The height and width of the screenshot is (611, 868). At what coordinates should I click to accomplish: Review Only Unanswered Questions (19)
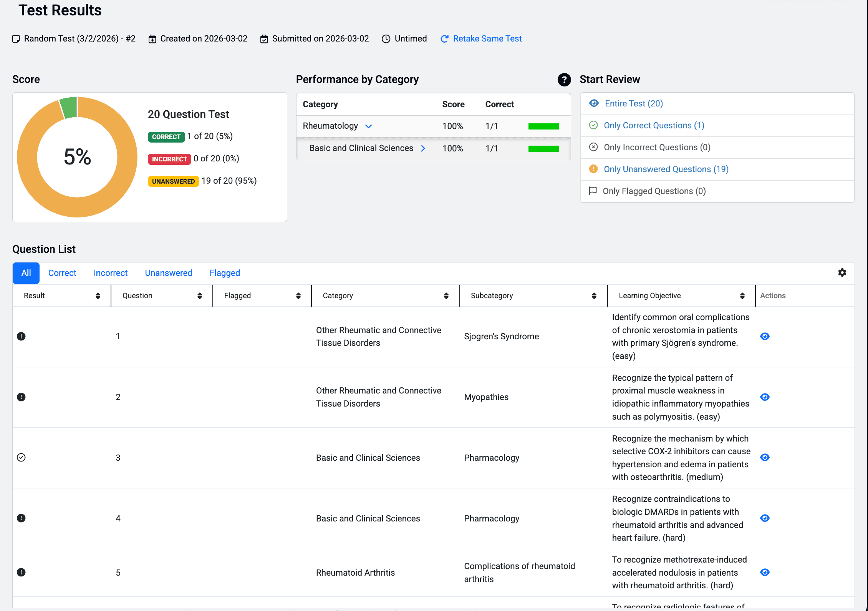[666, 169]
